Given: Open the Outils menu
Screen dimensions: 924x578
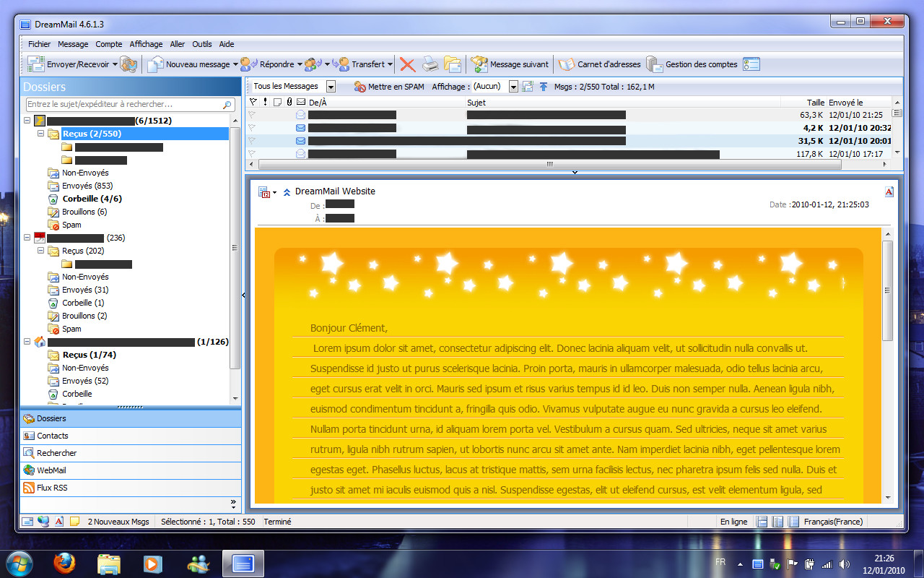Looking at the screenshot, I should pyautogui.click(x=202, y=44).
